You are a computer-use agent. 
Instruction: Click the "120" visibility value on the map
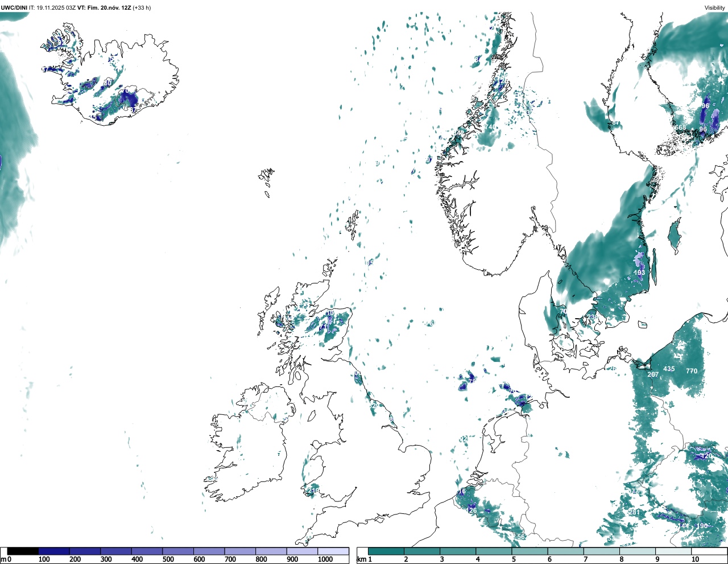[x=706, y=456]
